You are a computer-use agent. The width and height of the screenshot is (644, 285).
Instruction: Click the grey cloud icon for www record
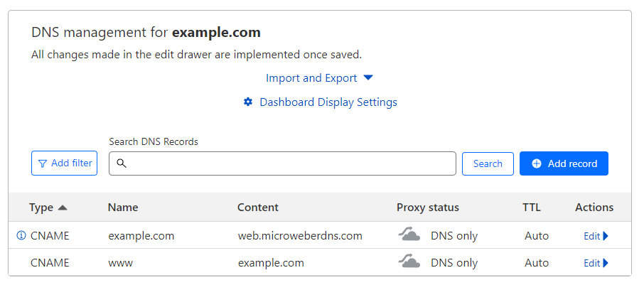click(409, 262)
